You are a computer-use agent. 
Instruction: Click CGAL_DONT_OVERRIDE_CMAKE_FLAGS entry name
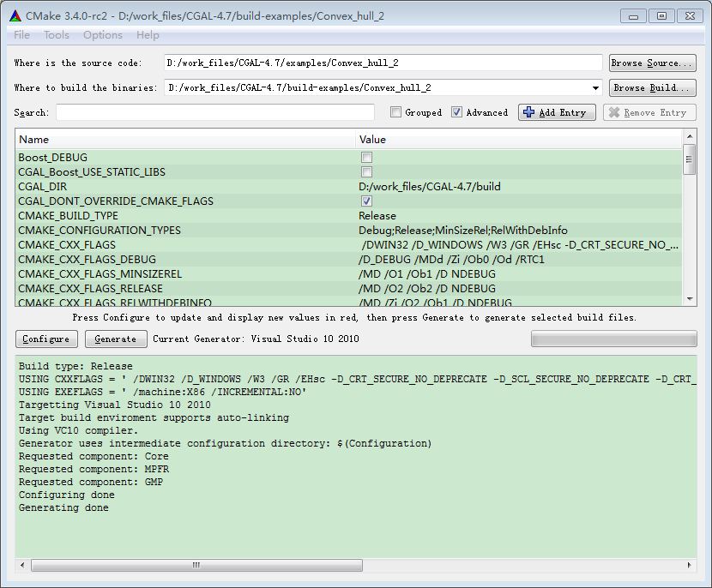116,201
